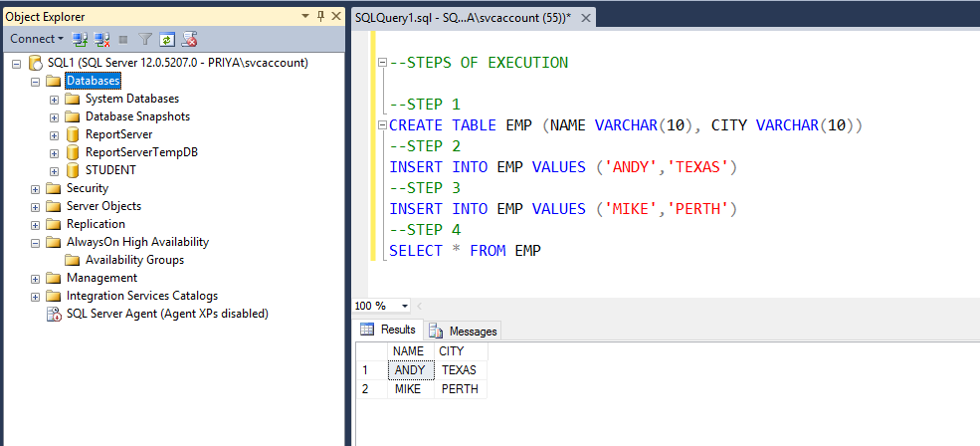Collapse the STEPS OF EXECUTION code region
Viewport: 980px width, 446px height.
[x=383, y=63]
